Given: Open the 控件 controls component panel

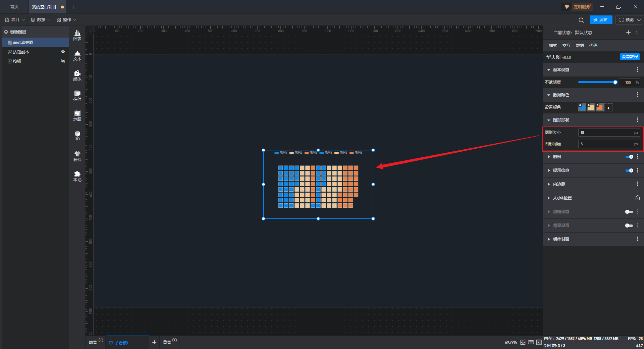Looking at the screenshot, I should pos(77,96).
